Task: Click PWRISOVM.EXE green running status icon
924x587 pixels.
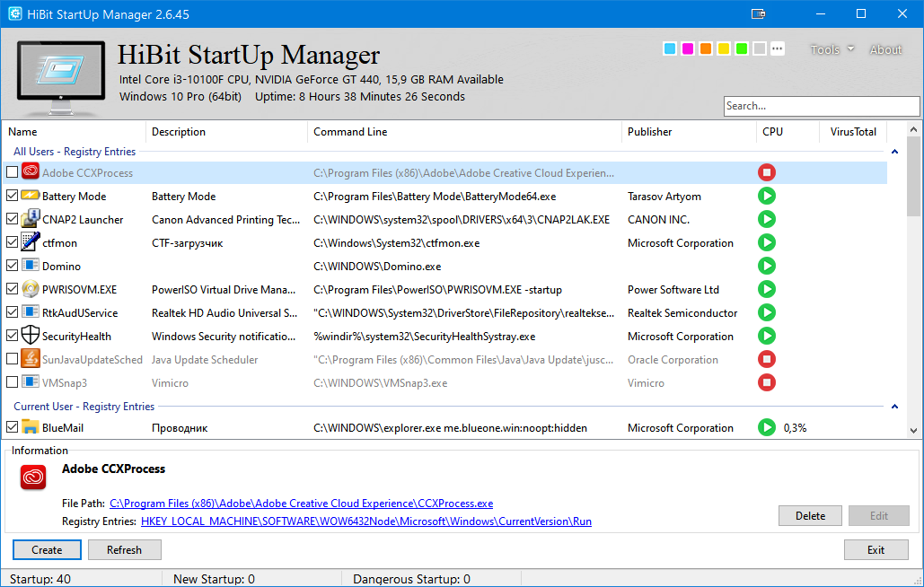Action: click(766, 289)
